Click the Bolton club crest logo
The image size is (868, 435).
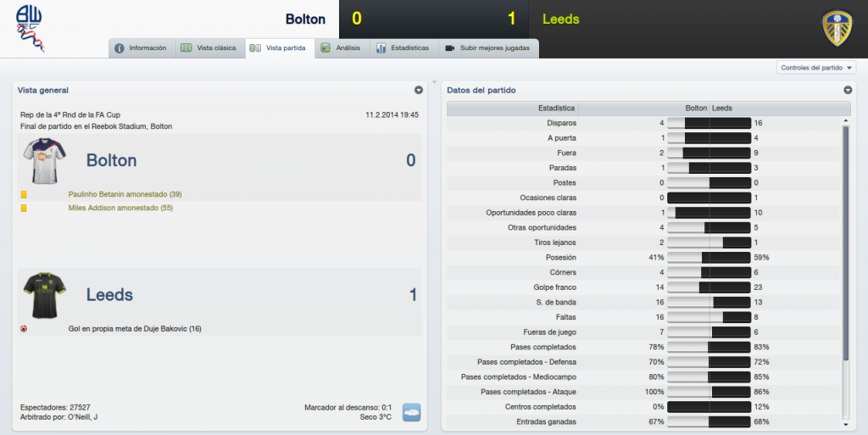click(x=30, y=28)
